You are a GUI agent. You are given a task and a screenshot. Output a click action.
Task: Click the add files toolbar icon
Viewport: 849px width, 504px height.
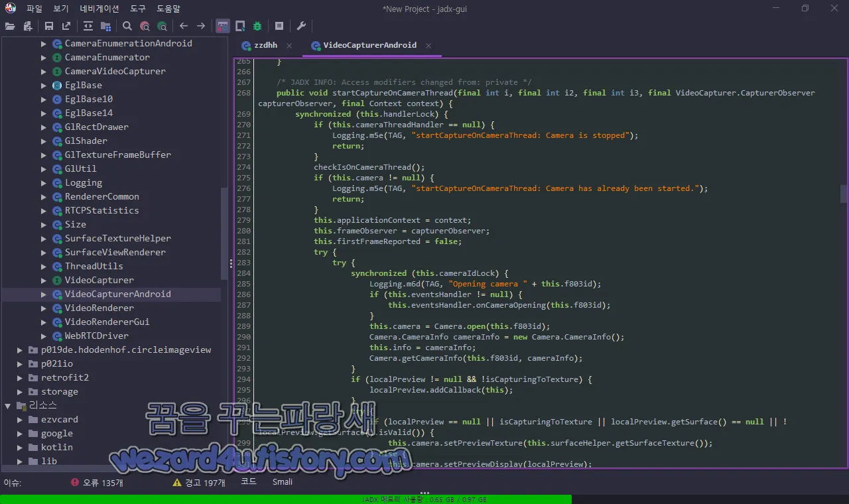tap(28, 26)
